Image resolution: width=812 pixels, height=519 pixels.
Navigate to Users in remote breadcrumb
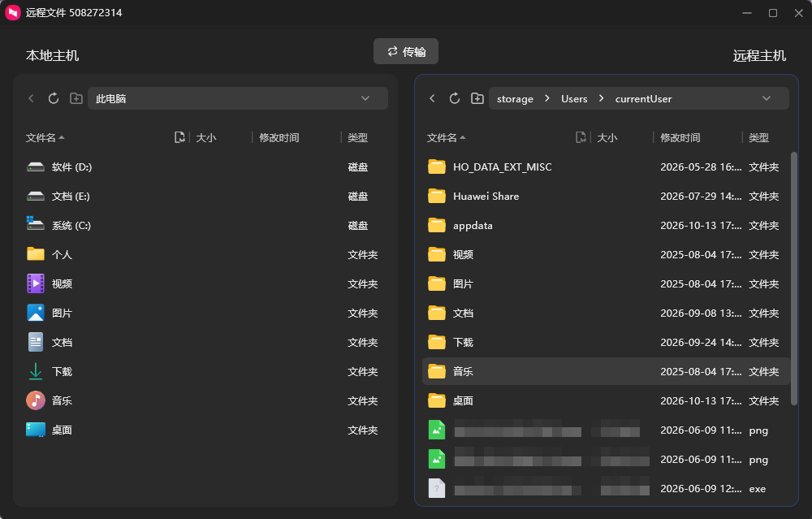pyautogui.click(x=574, y=99)
